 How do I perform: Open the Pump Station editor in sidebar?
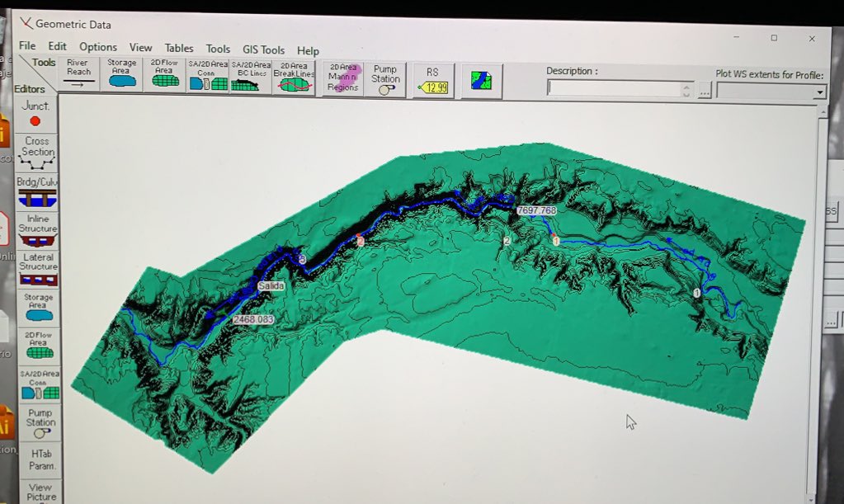click(40, 423)
